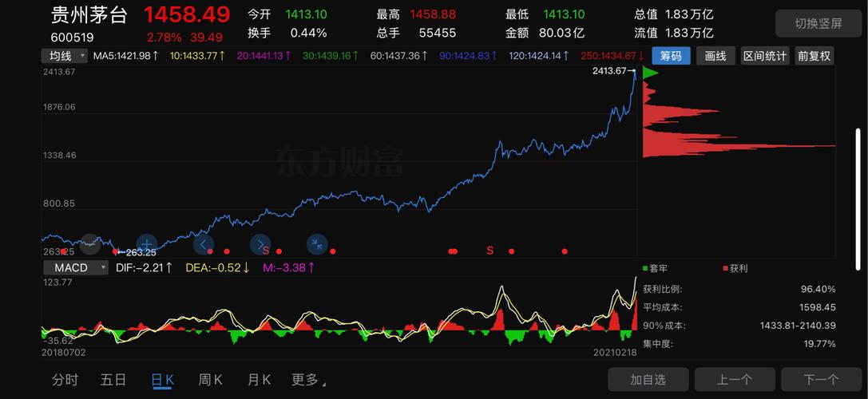The image size is (868, 399).
Task: Click the 90%成本 range 1433.81-2140.39
Action: click(798, 326)
